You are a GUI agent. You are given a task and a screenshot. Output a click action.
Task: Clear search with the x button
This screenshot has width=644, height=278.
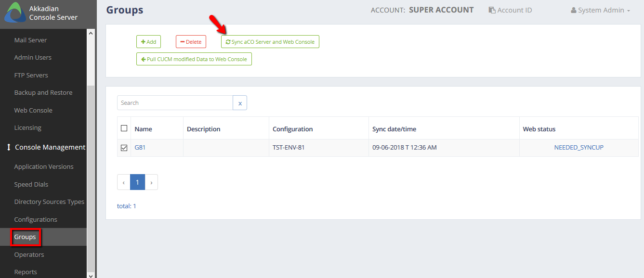240,103
